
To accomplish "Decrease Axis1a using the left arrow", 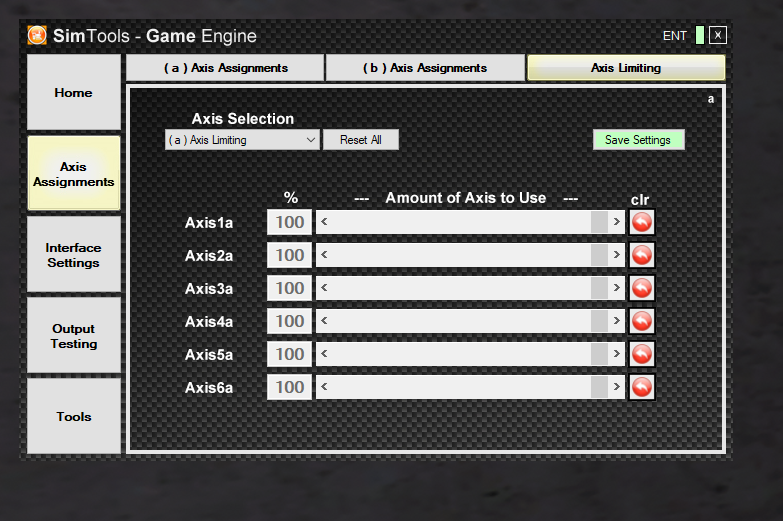I will point(325,222).
